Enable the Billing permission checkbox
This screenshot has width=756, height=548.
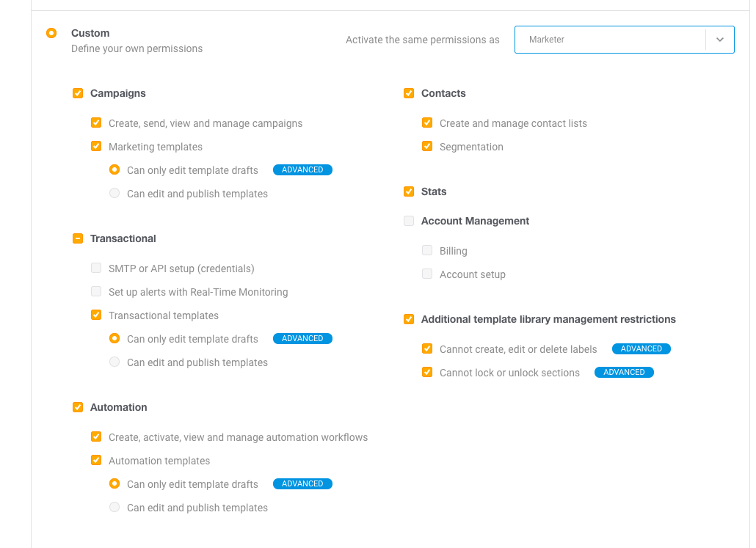tap(427, 251)
